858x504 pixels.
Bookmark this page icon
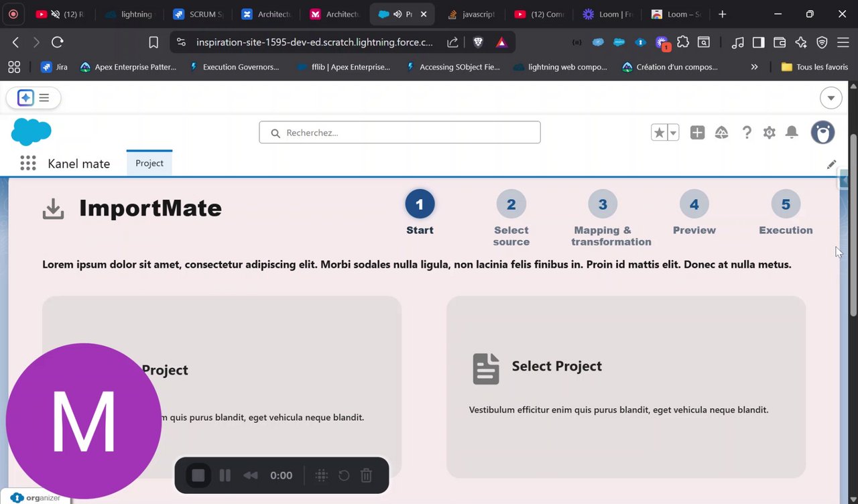pos(154,42)
